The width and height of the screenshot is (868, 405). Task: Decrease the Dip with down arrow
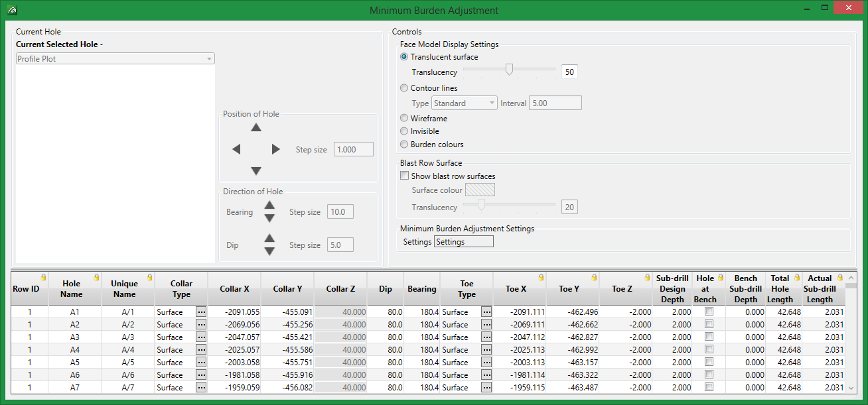(x=269, y=251)
